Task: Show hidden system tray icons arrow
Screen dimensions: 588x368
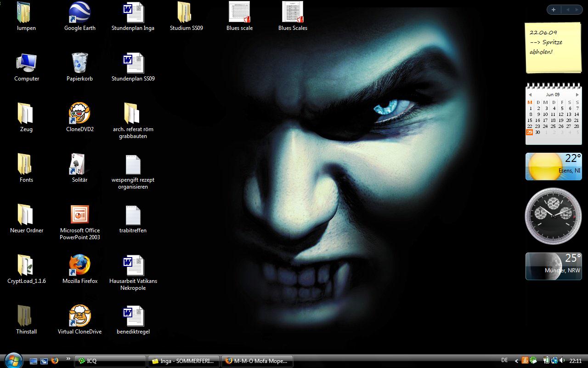Action: click(516, 361)
